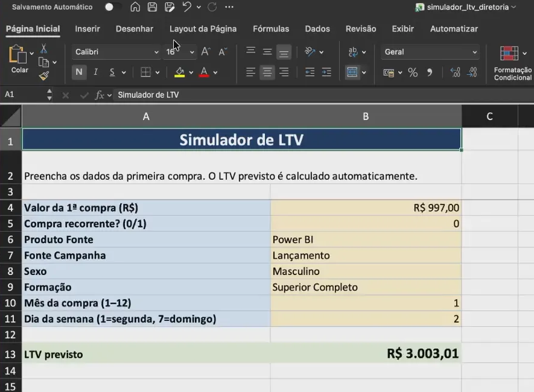
Task: Click the Accounting currency format icon
Action: (389, 72)
